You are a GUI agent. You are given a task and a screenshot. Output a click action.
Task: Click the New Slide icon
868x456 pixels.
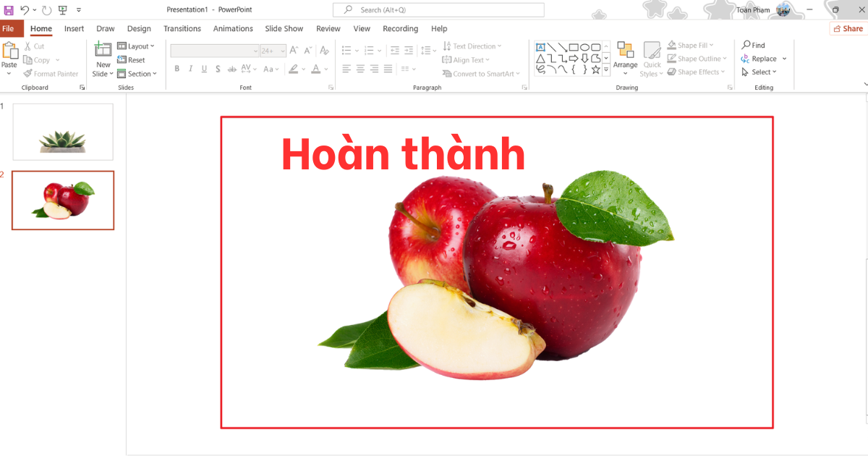coord(103,49)
